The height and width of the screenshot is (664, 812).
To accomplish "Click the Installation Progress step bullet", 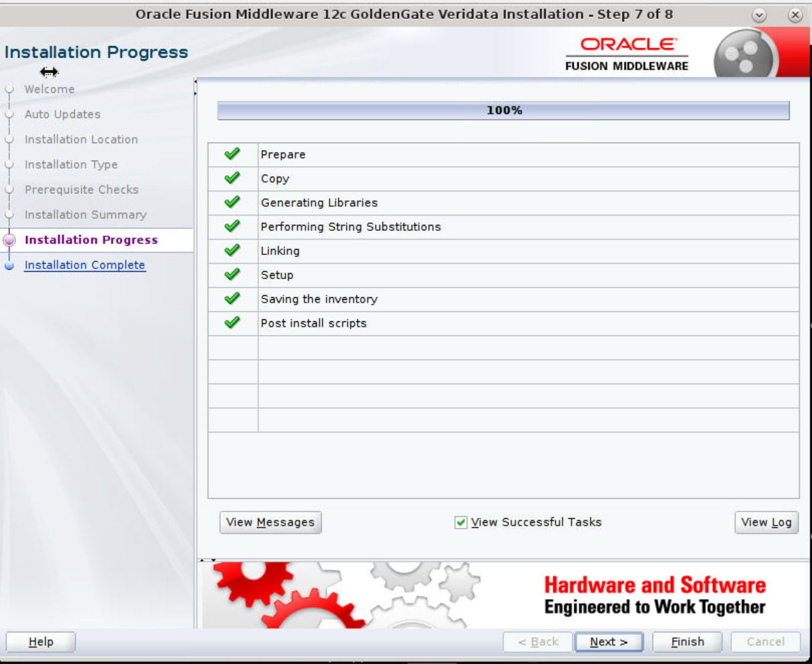I will tap(9, 240).
